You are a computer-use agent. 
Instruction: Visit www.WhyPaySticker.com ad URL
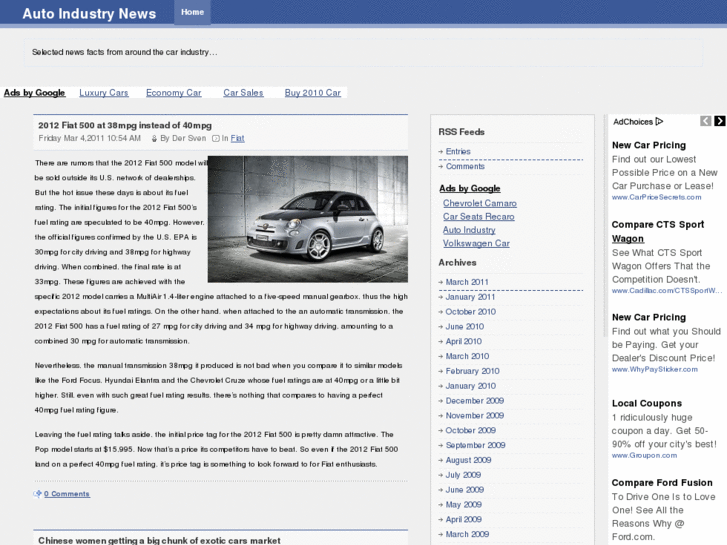pyautogui.click(x=655, y=370)
